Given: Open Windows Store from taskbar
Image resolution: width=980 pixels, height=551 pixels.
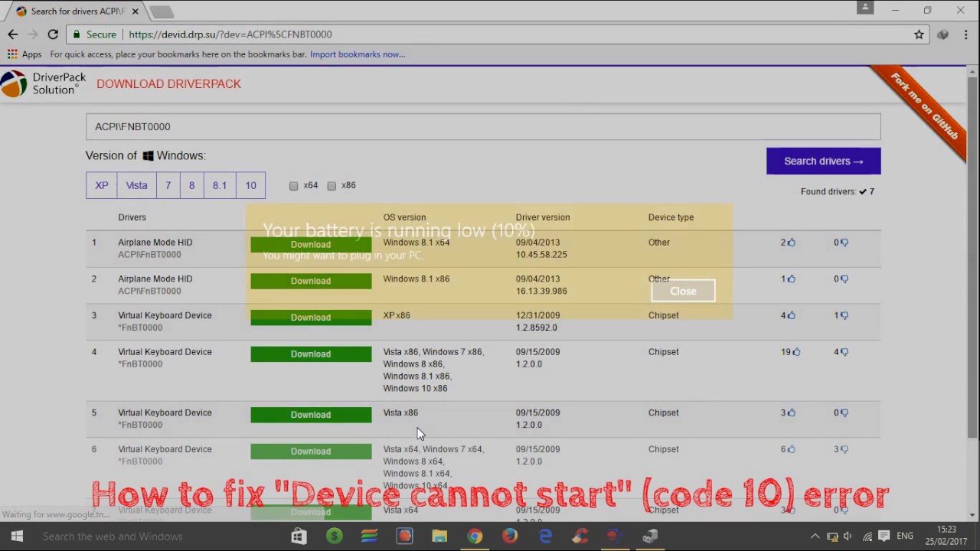Looking at the screenshot, I should pos(299,536).
